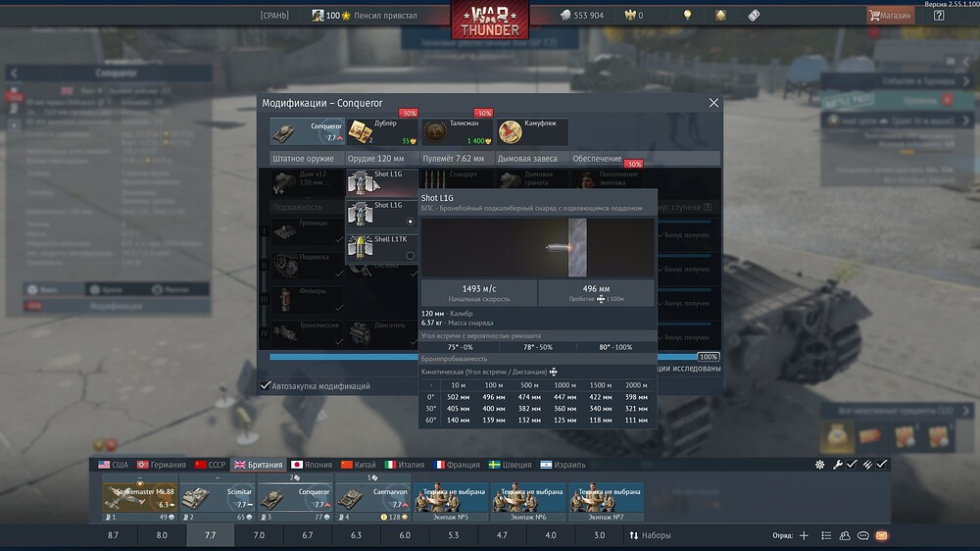Open the Талисман talisman card
The image size is (980, 551).
click(458, 131)
